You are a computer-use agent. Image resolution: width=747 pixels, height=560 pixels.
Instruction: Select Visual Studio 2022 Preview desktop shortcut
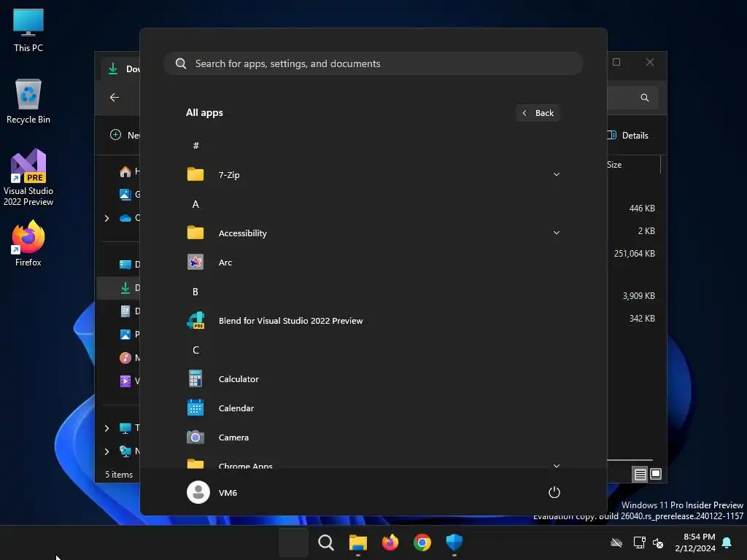coord(28,178)
